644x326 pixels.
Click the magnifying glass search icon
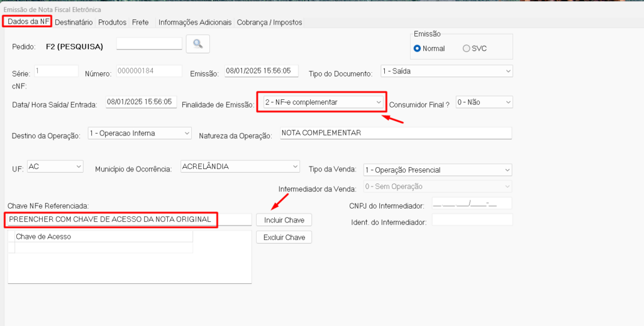coord(197,43)
